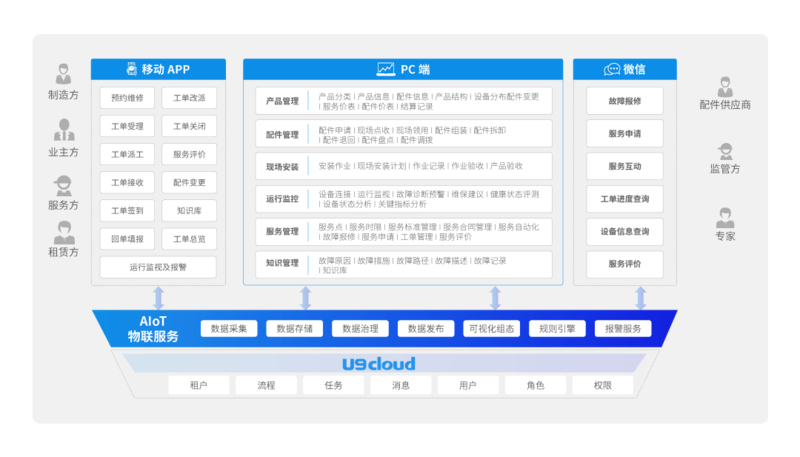Click the PC 端 header text

415,69
